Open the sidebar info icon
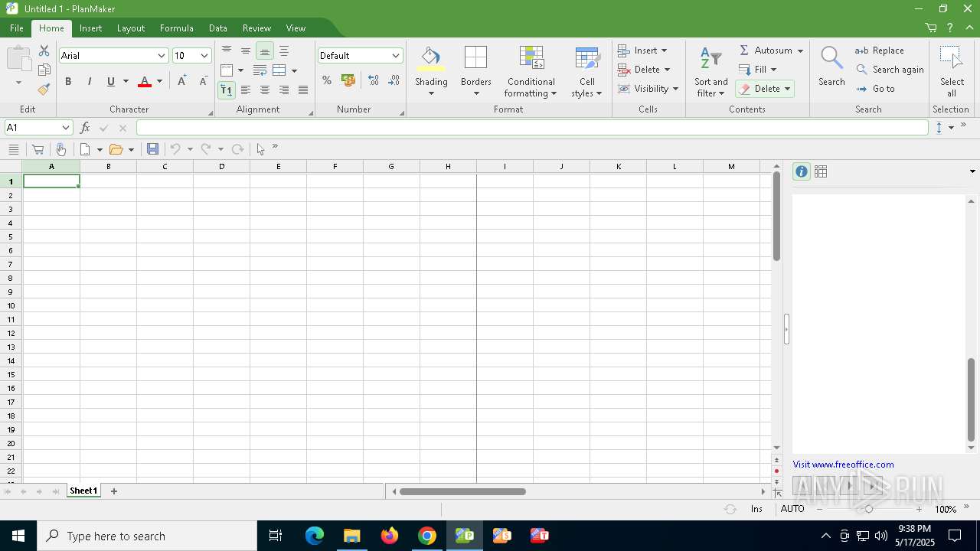Image resolution: width=980 pixels, height=551 pixels. point(802,171)
